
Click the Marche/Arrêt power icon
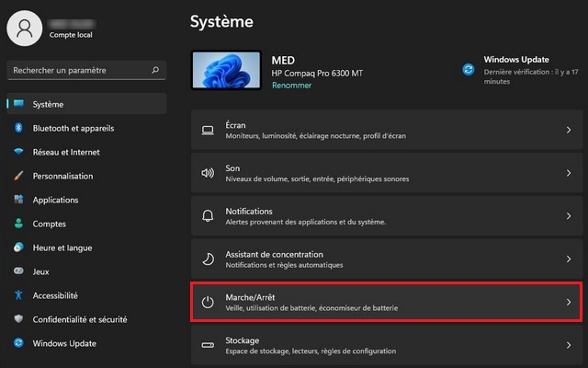pyautogui.click(x=208, y=302)
